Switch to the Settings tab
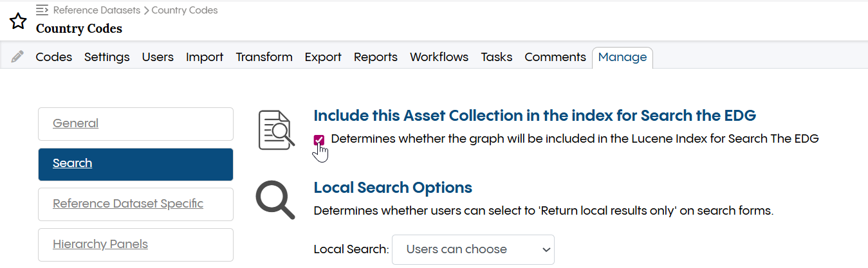This screenshot has width=868, height=268. click(x=107, y=57)
